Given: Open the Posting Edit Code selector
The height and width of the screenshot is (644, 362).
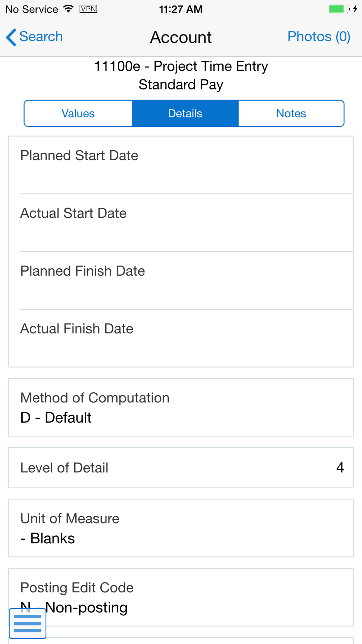Looking at the screenshot, I should coord(181,597).
